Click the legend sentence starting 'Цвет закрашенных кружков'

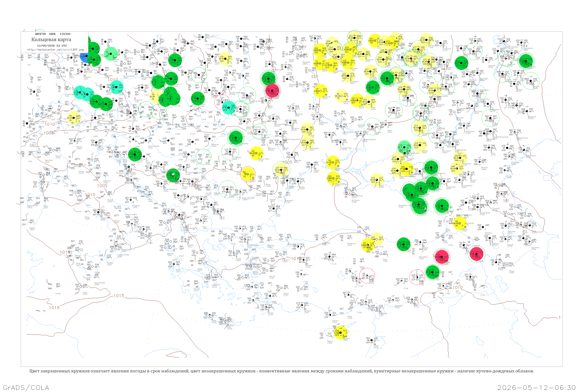pyautogui.click(x=281, y=371)
